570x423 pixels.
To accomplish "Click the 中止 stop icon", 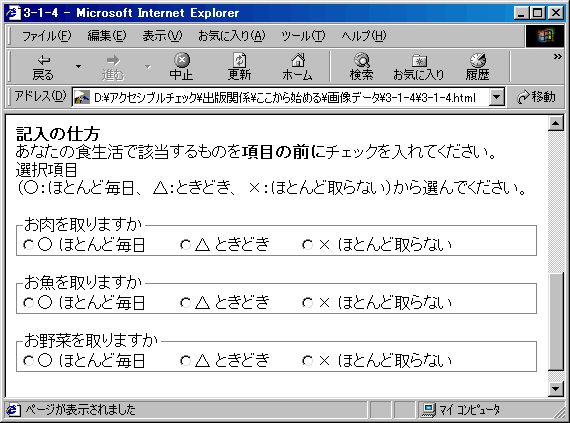I will tap(181, 60).
